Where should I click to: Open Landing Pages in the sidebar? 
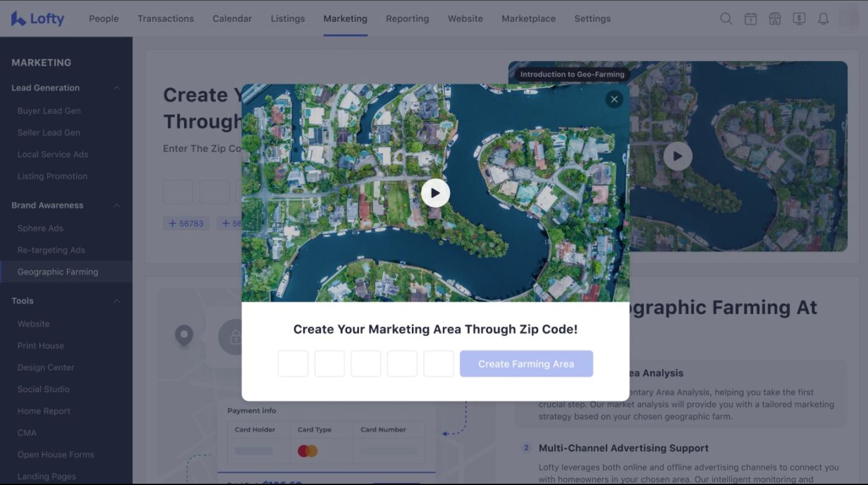pyautogui.click(x=47, y=477)
